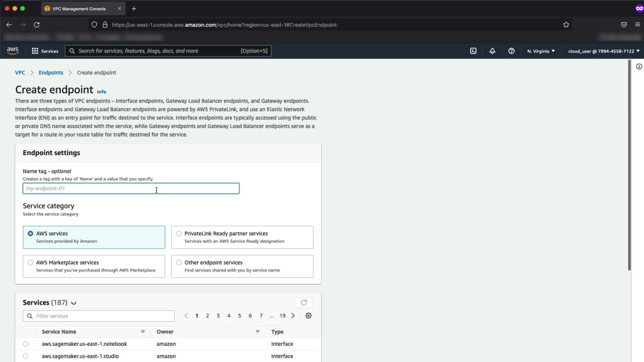
Task: Select aws.sagemaker.us-east-1.notebook service radio
Action: pos(25,344)
